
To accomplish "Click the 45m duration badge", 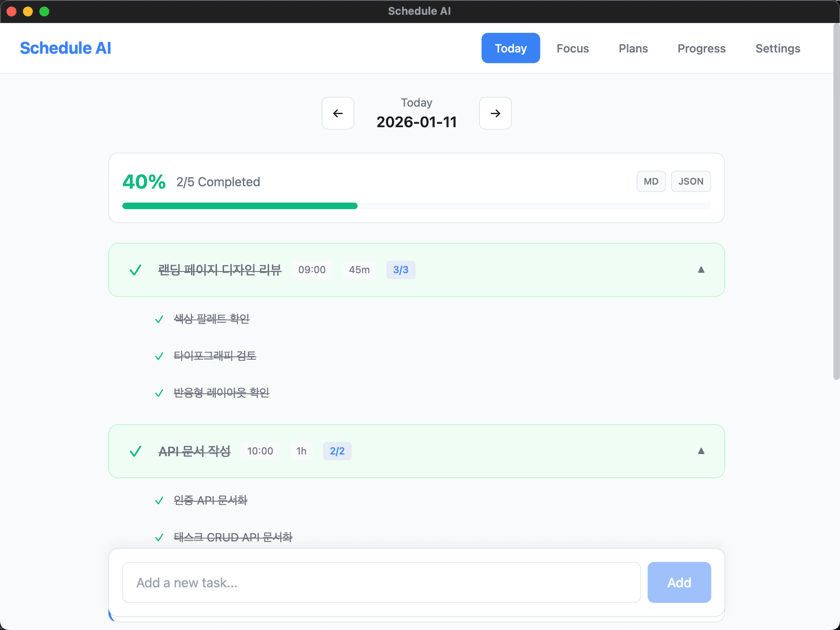I will pos(359,270).
